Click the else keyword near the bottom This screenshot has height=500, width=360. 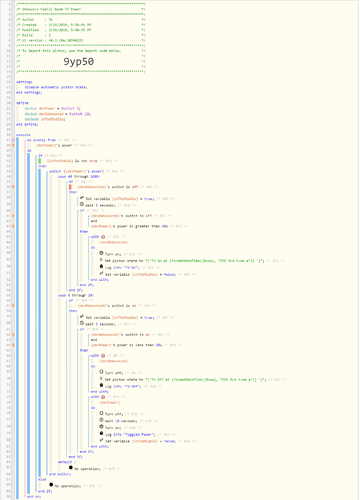(x=42, y=479)
